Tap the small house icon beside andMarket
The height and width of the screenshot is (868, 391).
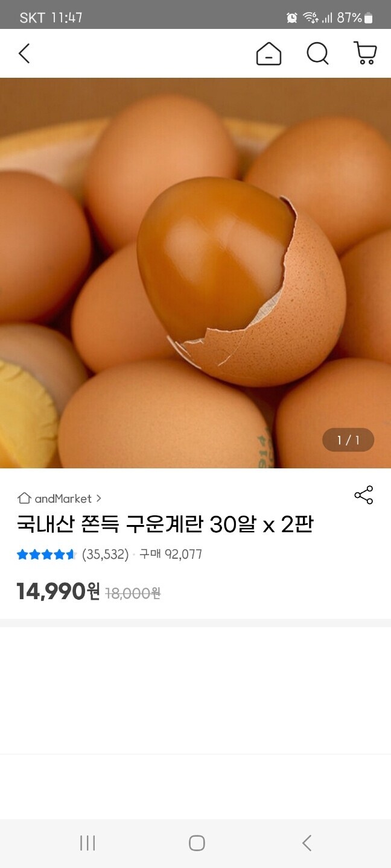pyautogui.click(x=24, y=498)
